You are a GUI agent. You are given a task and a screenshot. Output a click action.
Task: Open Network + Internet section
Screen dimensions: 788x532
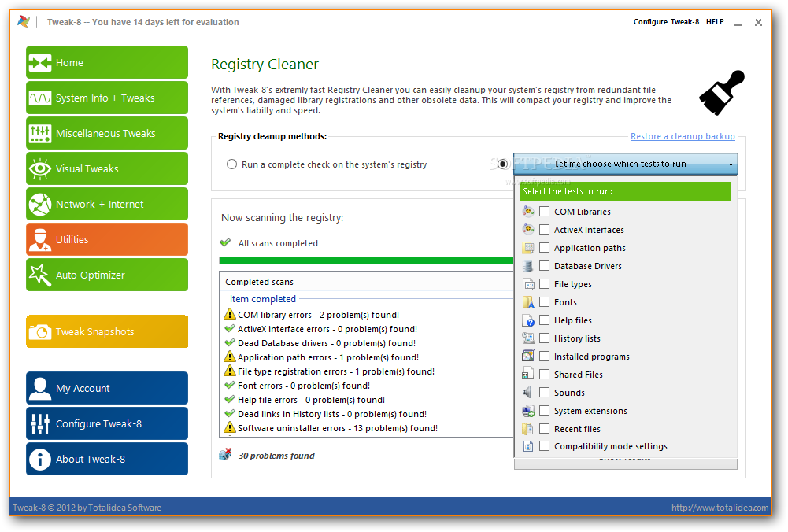107,204
